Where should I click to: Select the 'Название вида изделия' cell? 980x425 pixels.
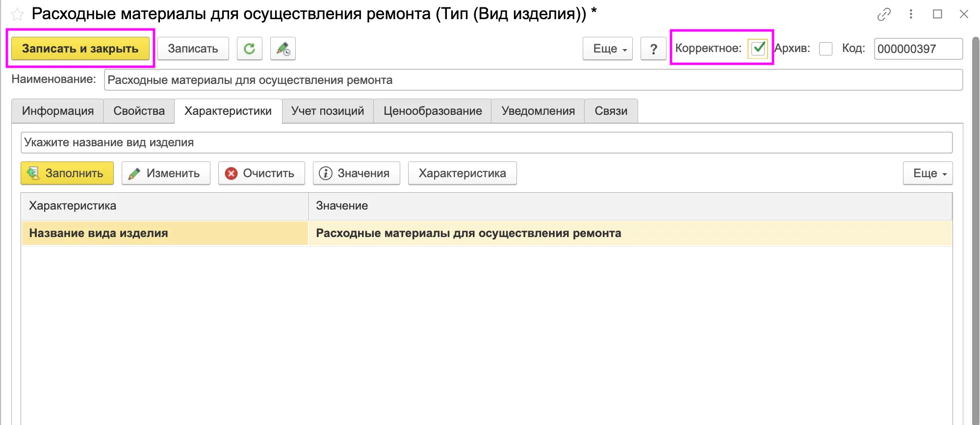(165, 233)
